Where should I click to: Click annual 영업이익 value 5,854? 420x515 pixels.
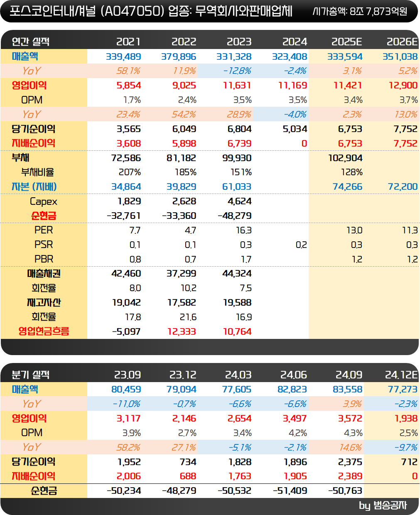[x=129, y=86]
